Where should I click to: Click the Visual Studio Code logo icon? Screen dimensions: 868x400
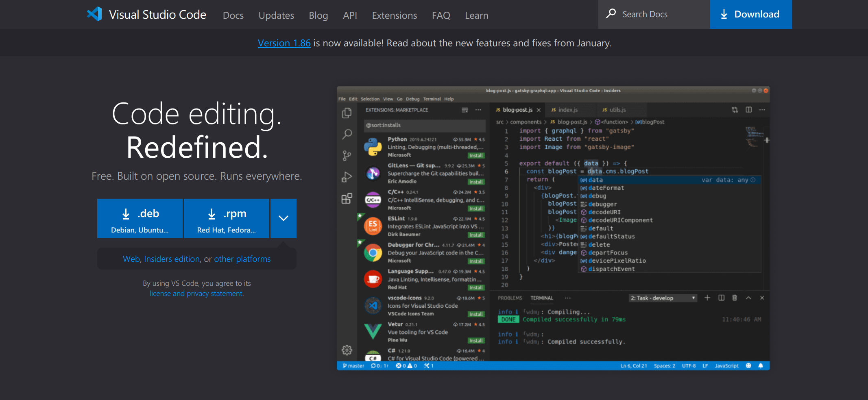pos(94,14)
